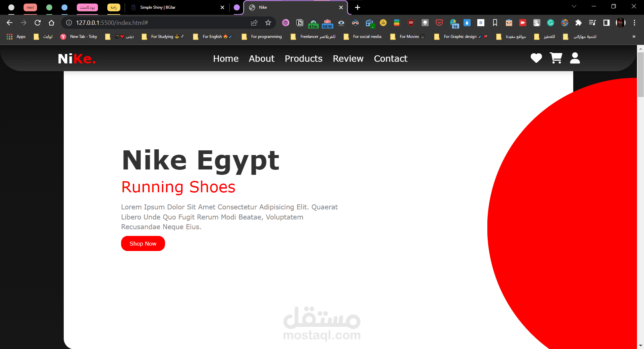644x349 pixels.
Task: Open the shopping cart icon
Action: tap(556, 58)
